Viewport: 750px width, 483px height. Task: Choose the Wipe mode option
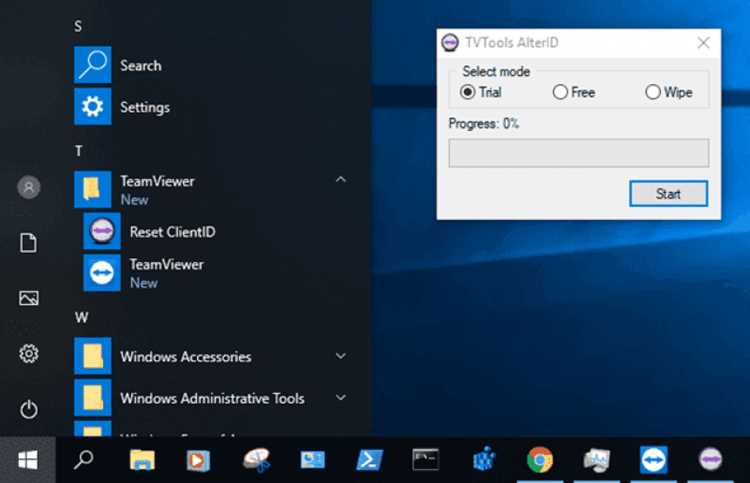(652, 92)
